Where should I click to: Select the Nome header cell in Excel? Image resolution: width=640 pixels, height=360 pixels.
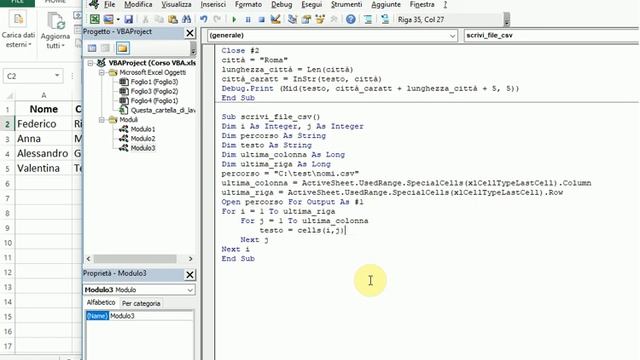[44, 109]
